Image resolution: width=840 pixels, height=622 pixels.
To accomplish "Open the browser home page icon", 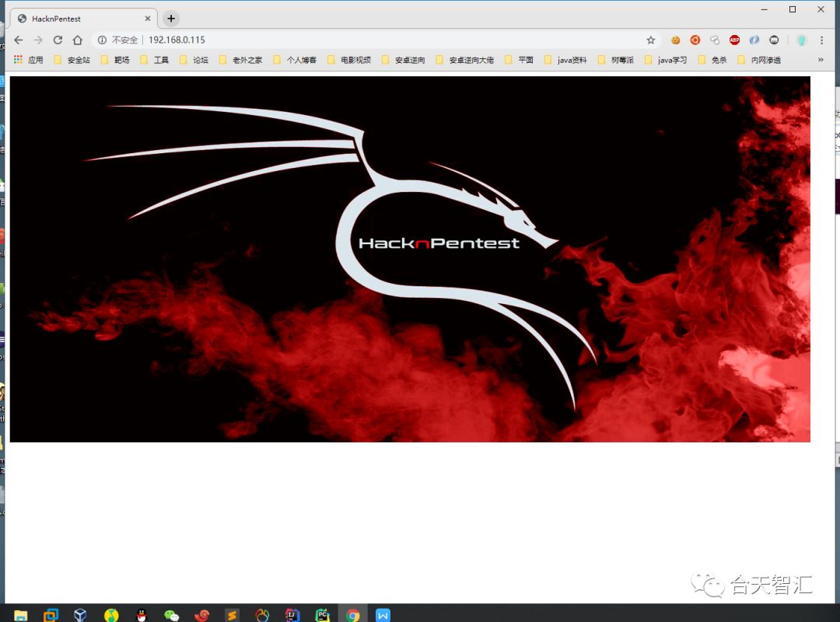I will click(78, 40).
